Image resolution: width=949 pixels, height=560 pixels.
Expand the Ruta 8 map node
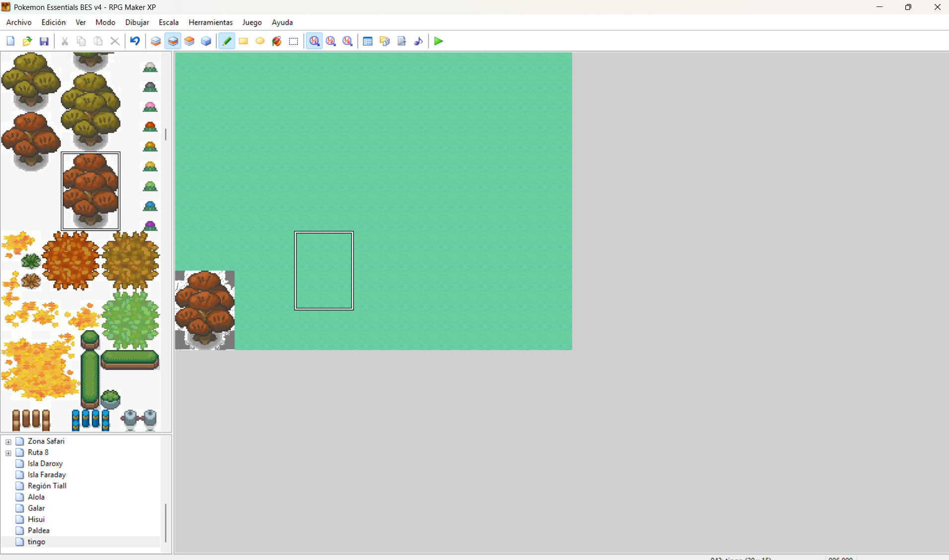click(x=8, y=453)
